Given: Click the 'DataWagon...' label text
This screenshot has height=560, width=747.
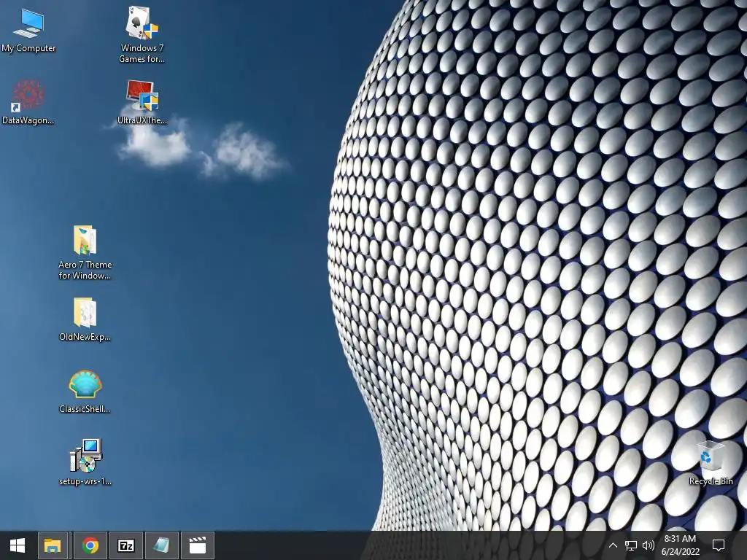Looking at the screenshot, I should pos(28,120).
